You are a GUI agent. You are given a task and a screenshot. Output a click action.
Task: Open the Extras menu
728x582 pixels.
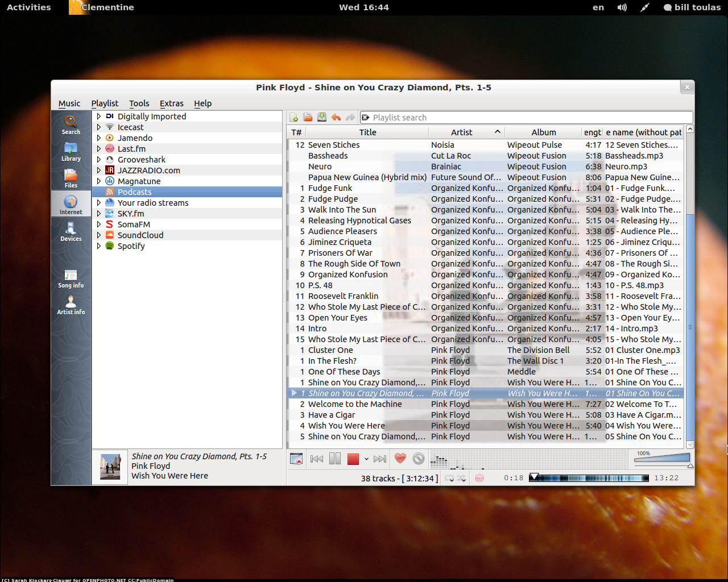(x=171, y=103)
